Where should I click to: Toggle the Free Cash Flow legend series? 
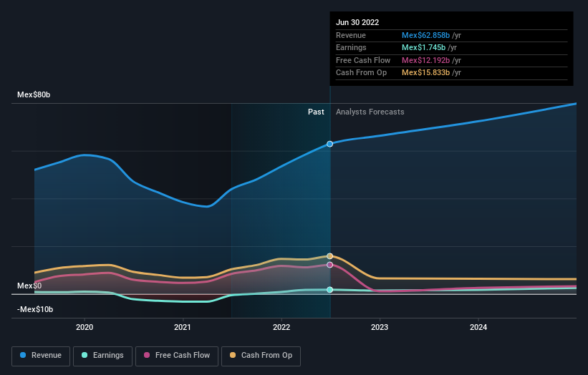[x=177, y=356]
